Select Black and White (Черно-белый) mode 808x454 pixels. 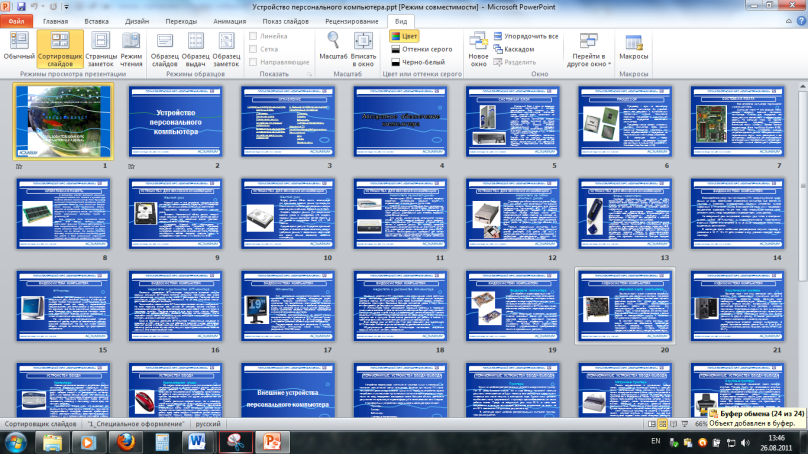418,62
